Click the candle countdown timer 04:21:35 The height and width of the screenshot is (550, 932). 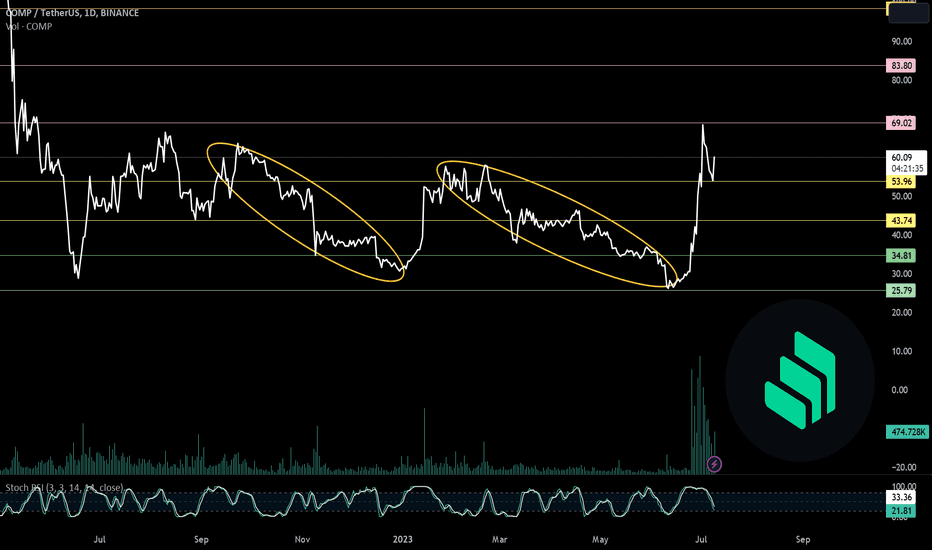point(907,168)
